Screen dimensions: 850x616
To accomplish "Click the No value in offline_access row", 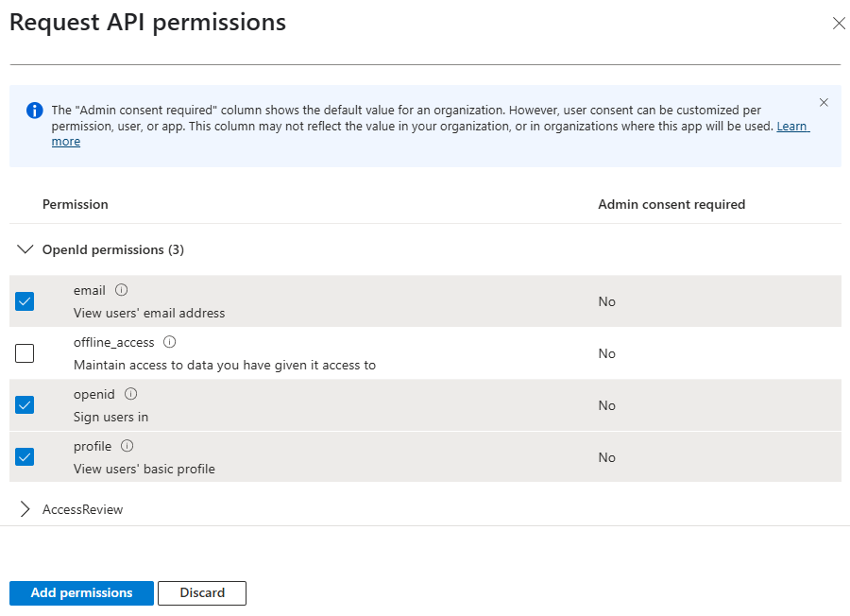I will 606,353.
